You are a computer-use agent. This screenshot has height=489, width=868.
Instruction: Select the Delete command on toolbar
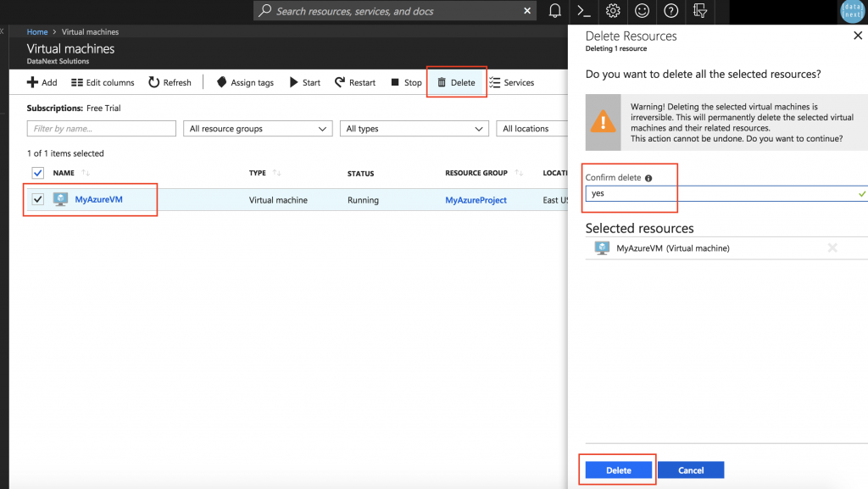coord(456,82)
